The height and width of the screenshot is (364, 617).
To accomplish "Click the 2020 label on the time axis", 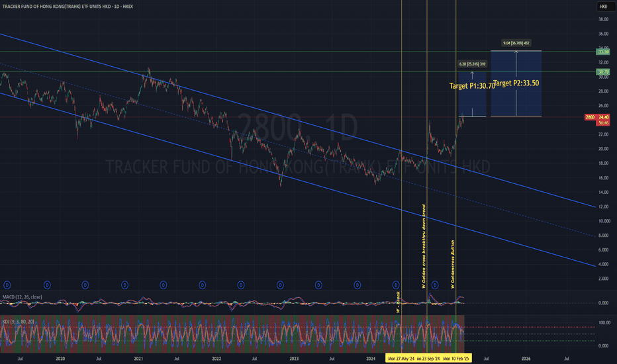I will pos(60,359).
